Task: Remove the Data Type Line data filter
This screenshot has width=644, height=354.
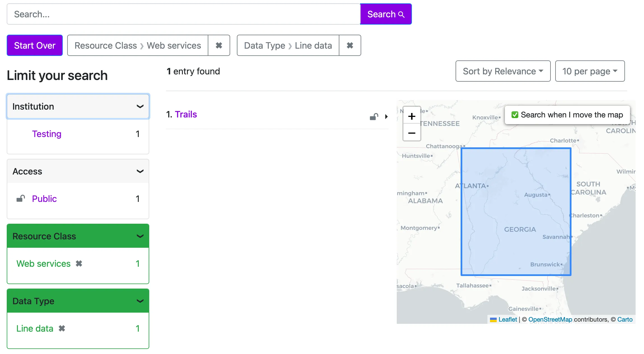Action: pyautogui.click(x=350, y=45)
